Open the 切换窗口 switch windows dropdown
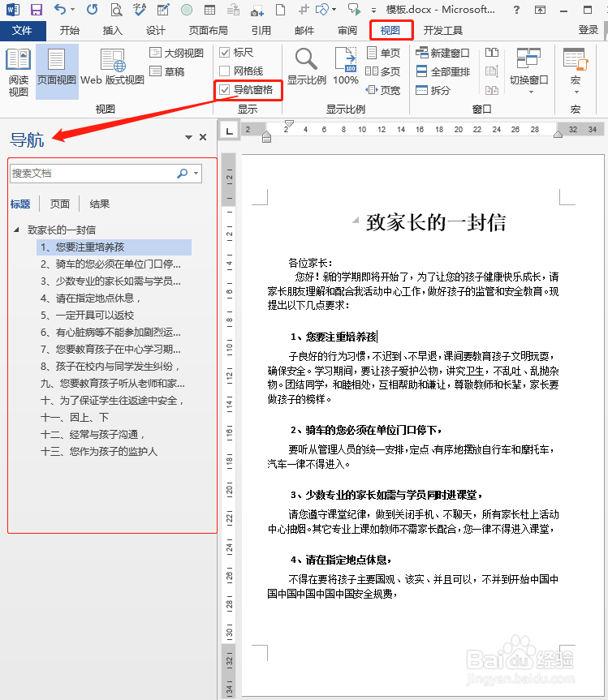This screenshot has width=608, height=700. coord(529,71)
